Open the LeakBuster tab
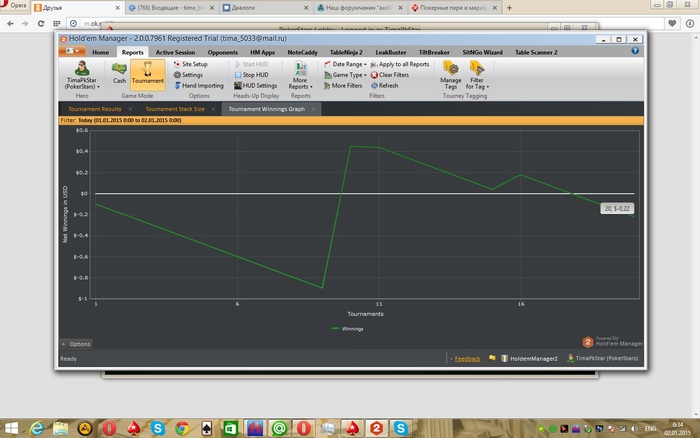The height and width of the screenshot is (438, 700). (x=391, y=52)
